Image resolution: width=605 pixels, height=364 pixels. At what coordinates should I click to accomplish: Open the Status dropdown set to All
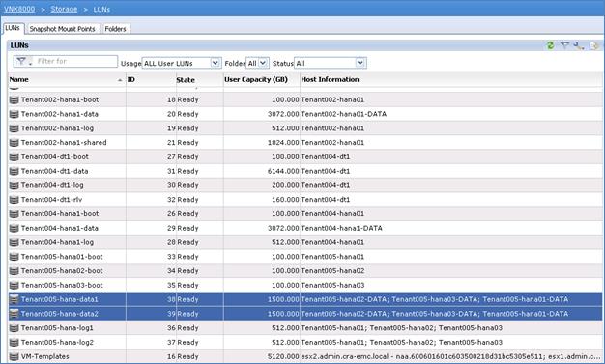[x=331, y=63]
